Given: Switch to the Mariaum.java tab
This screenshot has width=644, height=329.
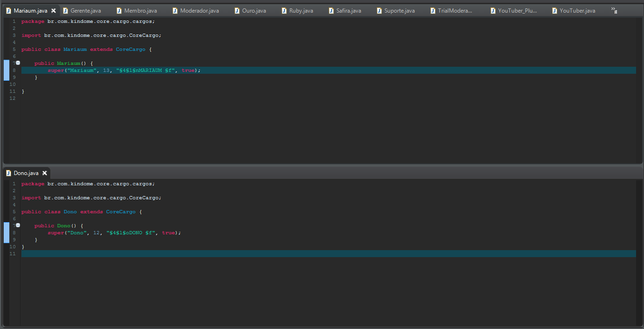Looking at the screenshot, I should pos(30,11).
